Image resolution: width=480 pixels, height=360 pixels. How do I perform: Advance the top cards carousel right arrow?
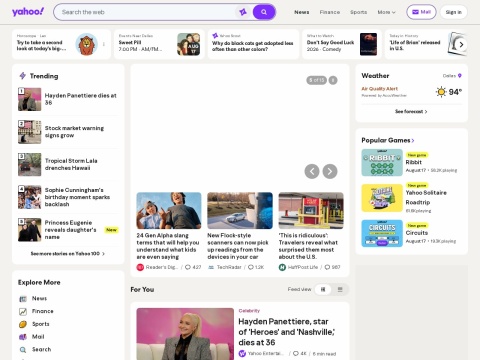click(461, 44)
